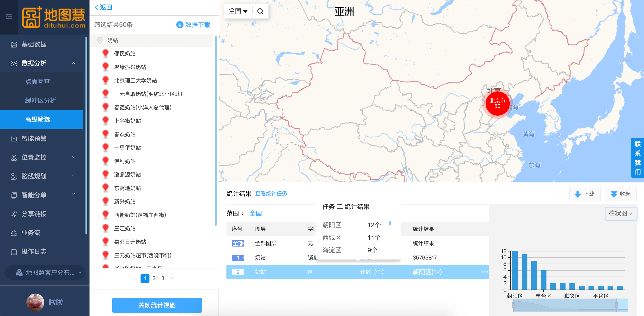Click the popup scrollbar in 任务二统计结果
The width and height of the screenshot is (644, 316).
coord(390,223)
